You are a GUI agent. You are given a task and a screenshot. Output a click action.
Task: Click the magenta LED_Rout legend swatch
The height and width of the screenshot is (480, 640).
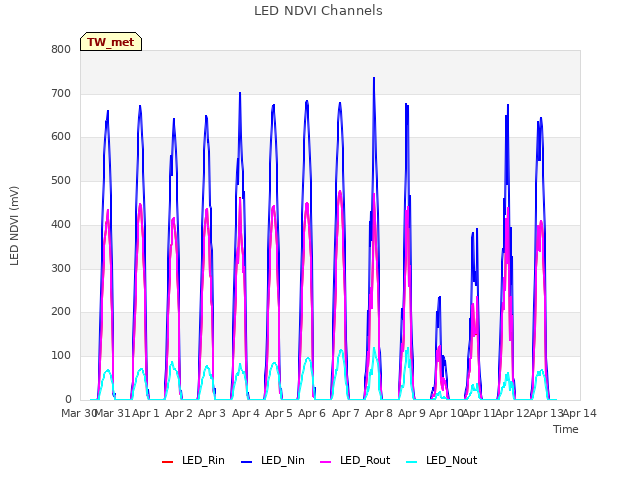click(x=326, y=462)
